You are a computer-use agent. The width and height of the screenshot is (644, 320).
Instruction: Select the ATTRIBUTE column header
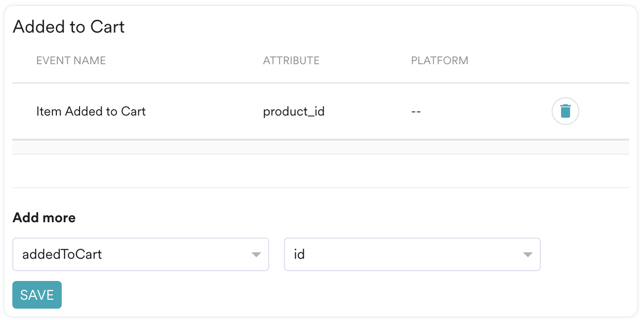tap(291, 61)
